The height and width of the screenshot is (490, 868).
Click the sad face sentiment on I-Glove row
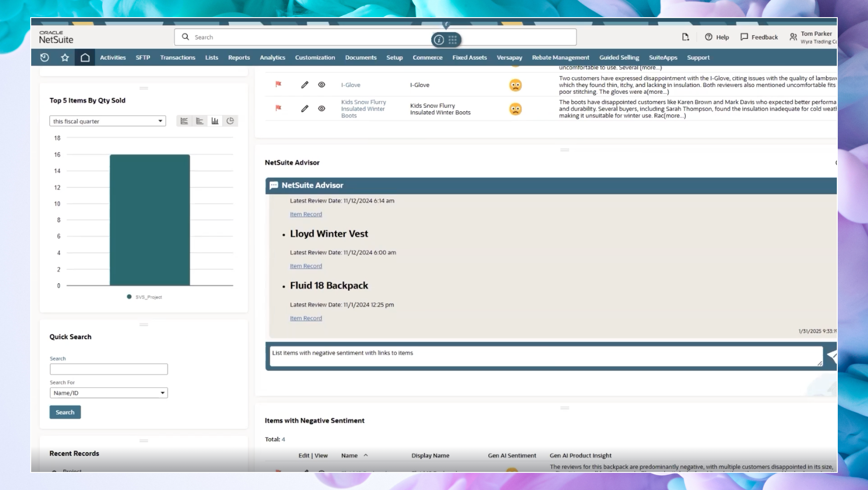pyautogui.click(x=515, y=85)
